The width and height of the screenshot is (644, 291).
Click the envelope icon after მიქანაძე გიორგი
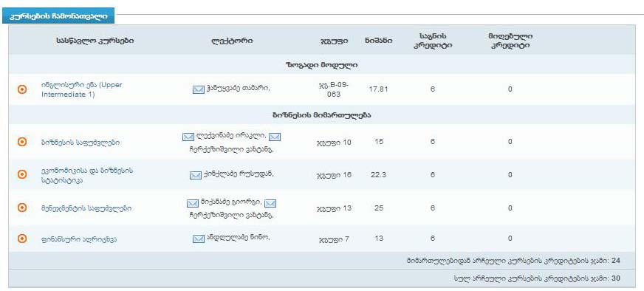270,203
